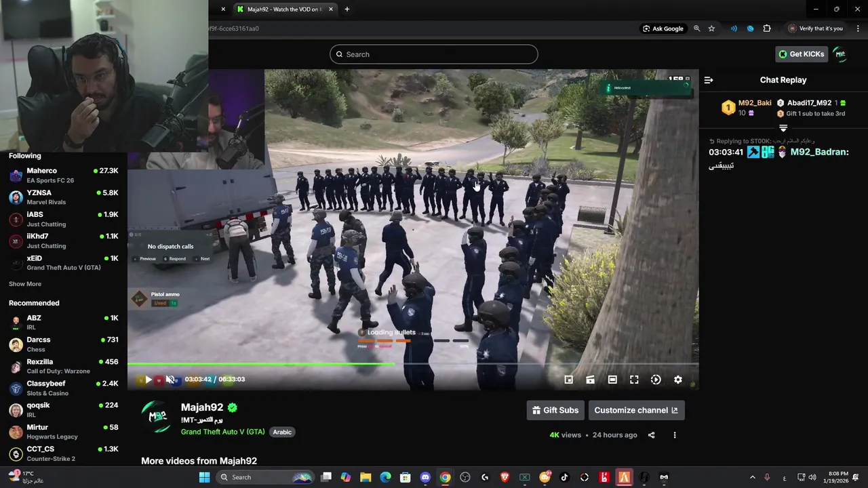Open browser extensions puzzle icon
Viewport: 868px width, 488px height.
point(767,28)
